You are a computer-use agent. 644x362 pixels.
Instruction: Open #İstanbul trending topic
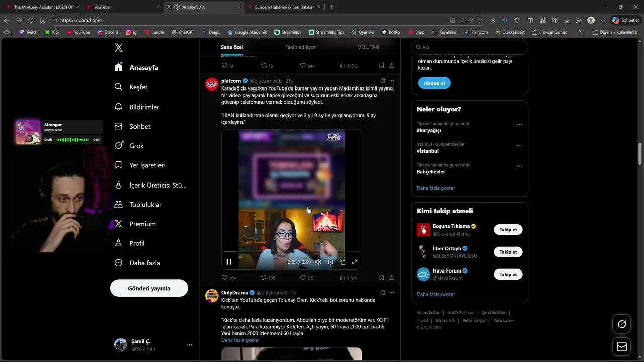click(x=428, y=151)
